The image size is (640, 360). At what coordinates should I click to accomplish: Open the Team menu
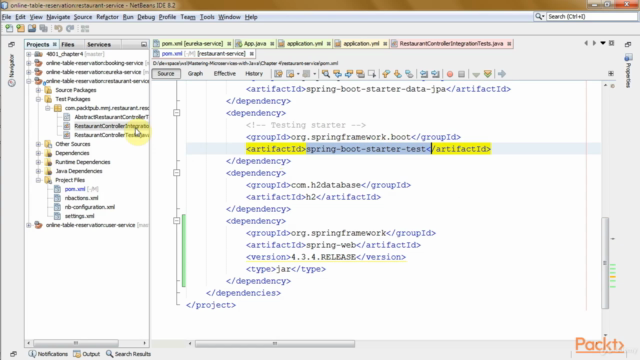(x=188, y=17)
